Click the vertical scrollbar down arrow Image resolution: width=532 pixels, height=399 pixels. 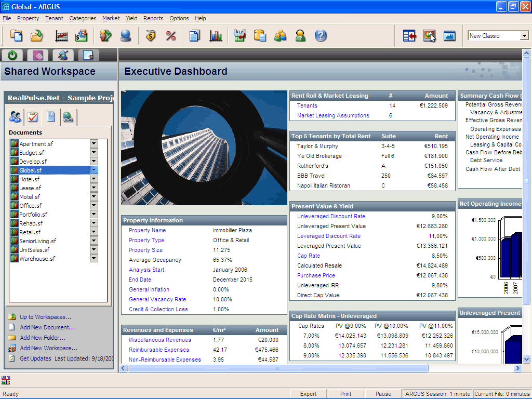coord(527,359)
